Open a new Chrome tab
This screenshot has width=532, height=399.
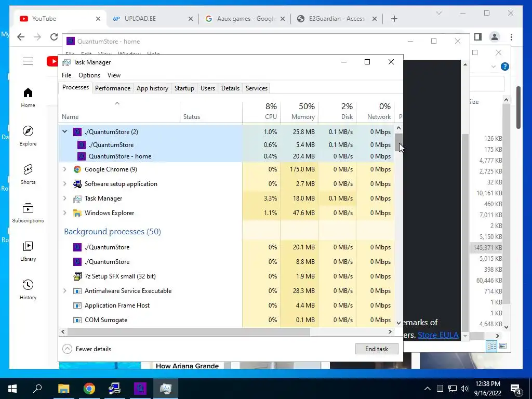pyautogui.click(x=394, y=19)
